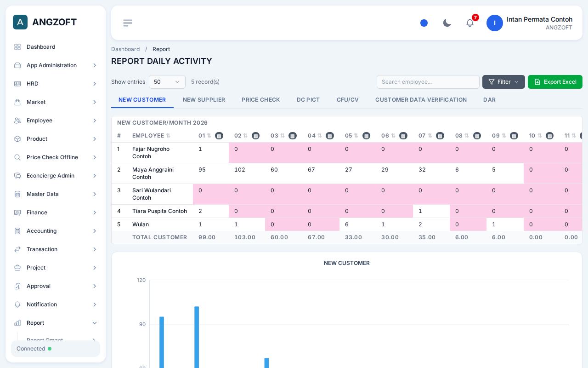
Task: Switch to the Price Check tab
Action: (261, 100)
